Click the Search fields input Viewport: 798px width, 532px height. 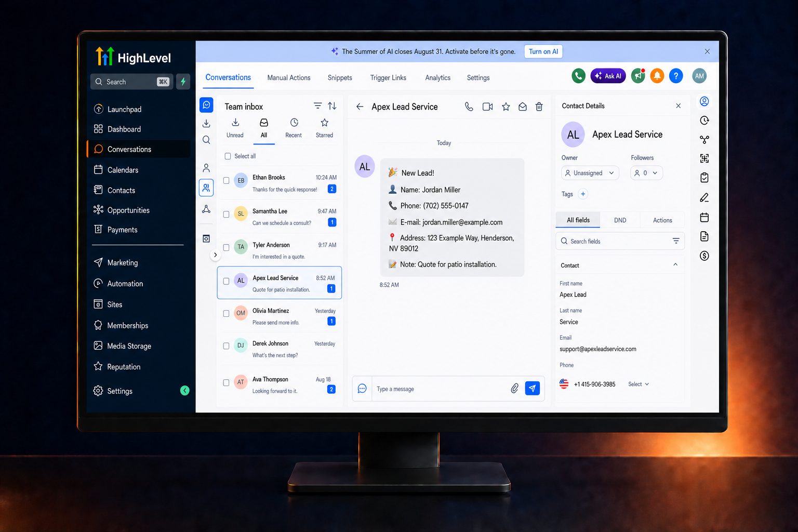620,241
